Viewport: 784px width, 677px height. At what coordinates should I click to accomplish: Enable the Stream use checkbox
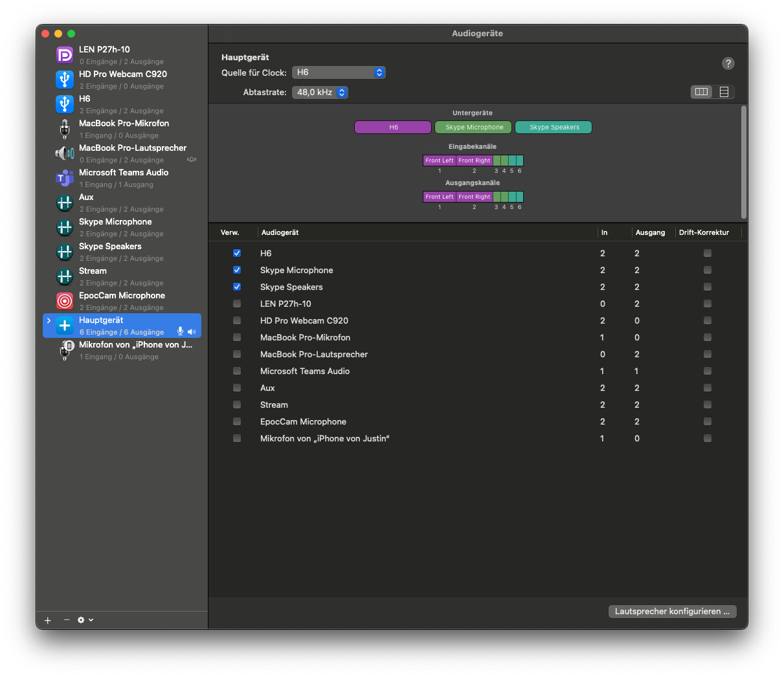[x=237, y=405]
